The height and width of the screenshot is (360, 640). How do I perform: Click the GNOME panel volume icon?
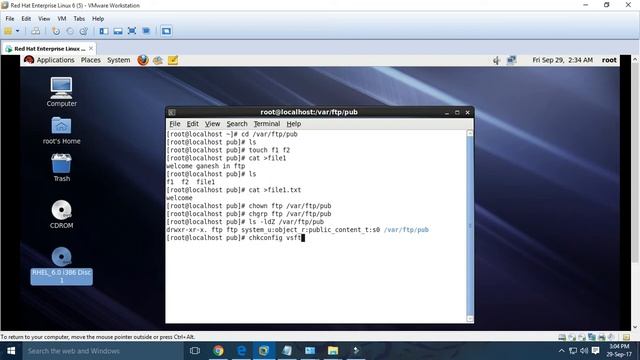[497, 60]
